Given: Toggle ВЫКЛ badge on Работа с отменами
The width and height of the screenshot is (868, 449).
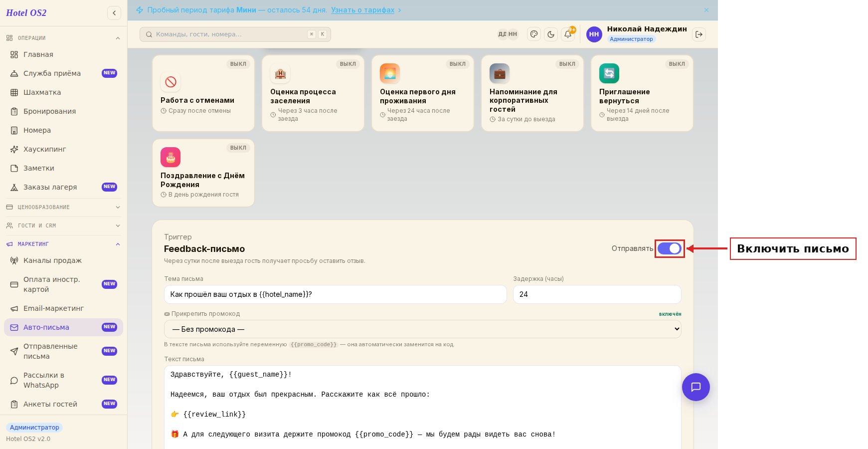Looking at the screenshot, I should pyautogui.click(x=238, y=64).
